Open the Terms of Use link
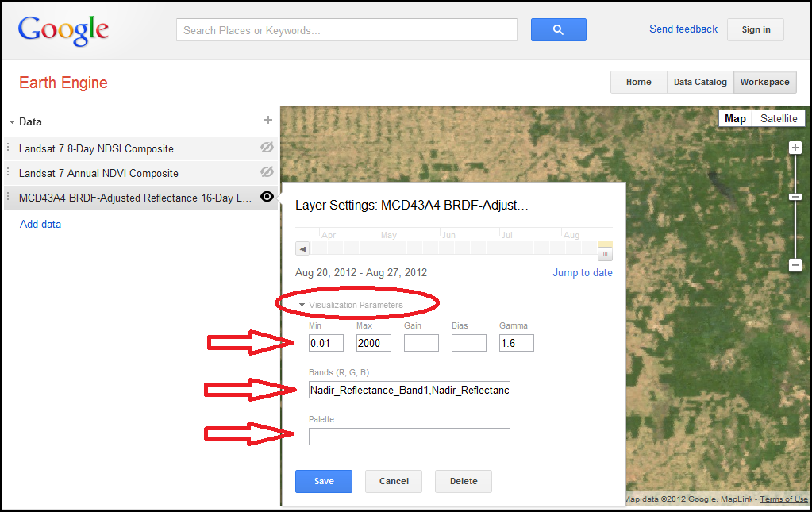Viewport: 812px width, 512px height. click(783, 499)
